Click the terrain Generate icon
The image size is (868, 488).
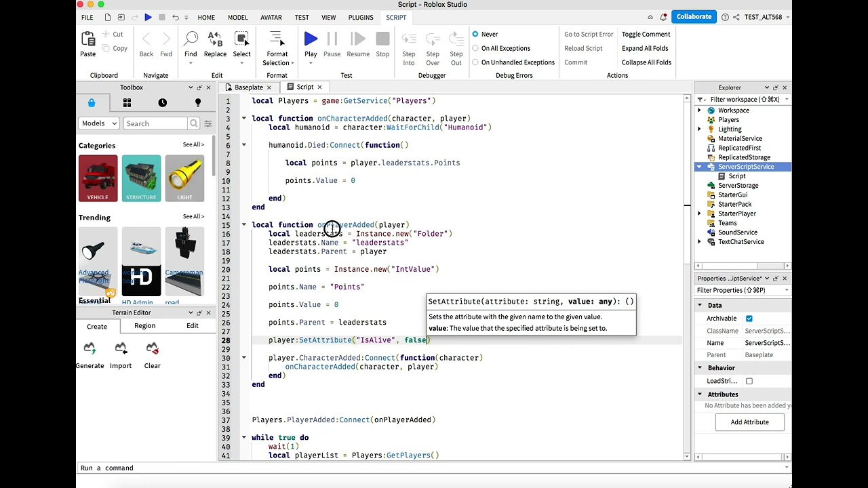(90, 348)
